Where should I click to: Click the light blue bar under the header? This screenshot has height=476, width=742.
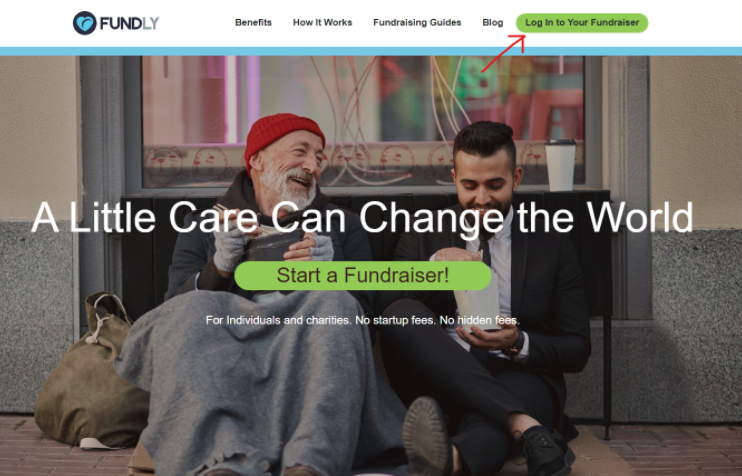click(371, 51)
